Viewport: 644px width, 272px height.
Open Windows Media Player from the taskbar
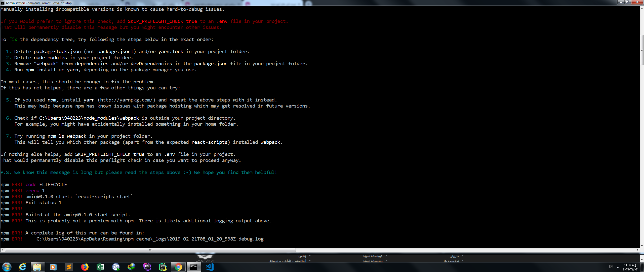53,267
